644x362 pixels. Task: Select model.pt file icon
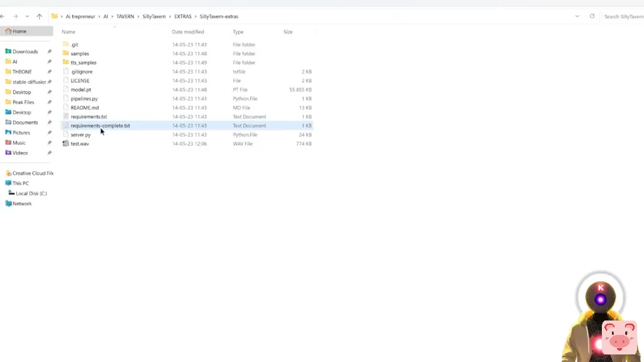click(x=65, y=89)
